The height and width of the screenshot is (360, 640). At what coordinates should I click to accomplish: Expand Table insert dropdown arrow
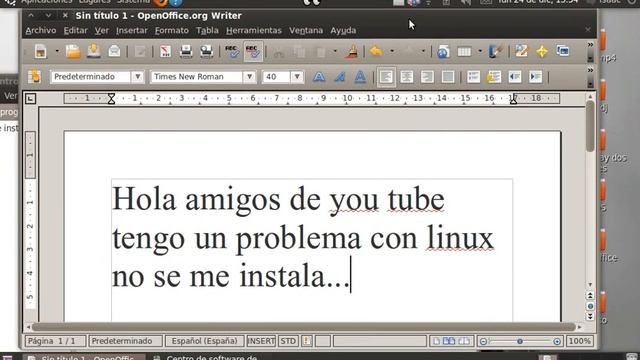(x=480, y=52)
